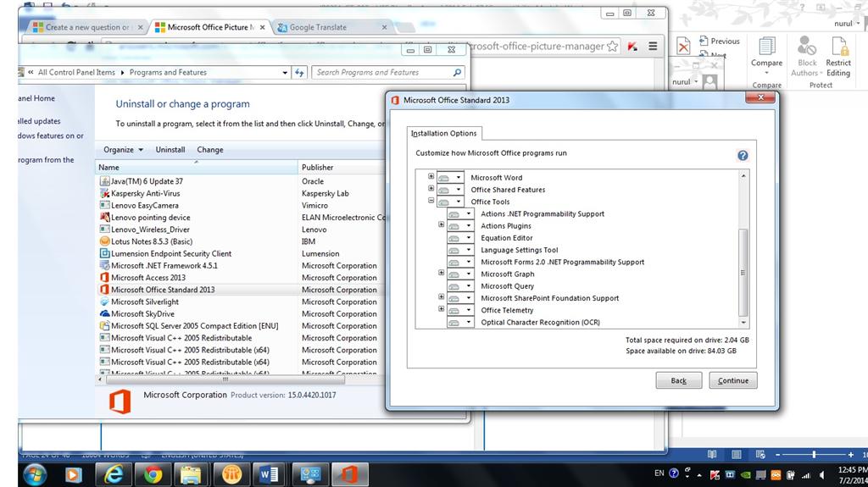Open Microsoft Word install option dropdown
868x487 pixels.
(459, 178)
